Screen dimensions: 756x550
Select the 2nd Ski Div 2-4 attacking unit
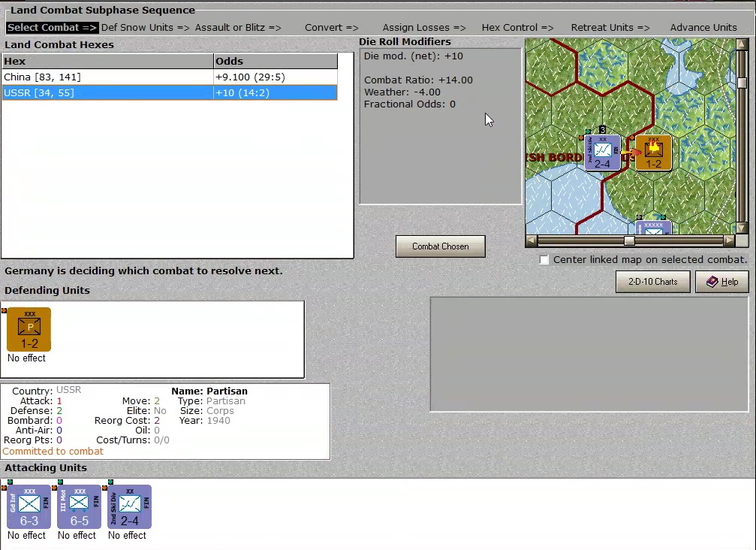click(x=129, y=506)
